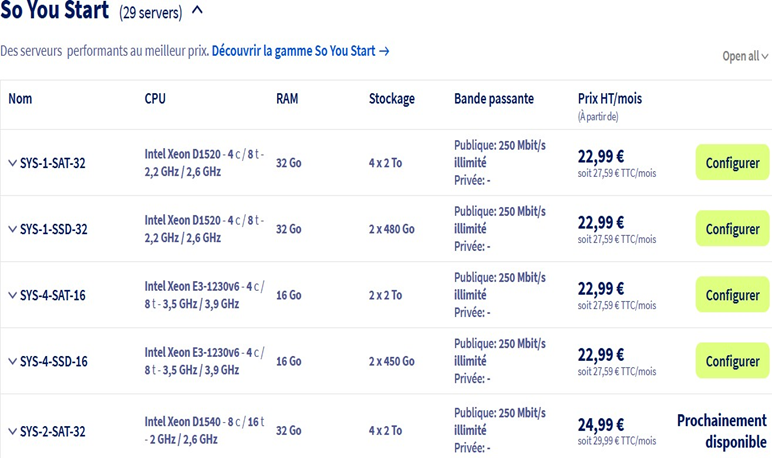Click Configurer for SYS-4-SAT-16
Image resolution: width=772 pixels, height=458 pixels.
tap(732, 295)
